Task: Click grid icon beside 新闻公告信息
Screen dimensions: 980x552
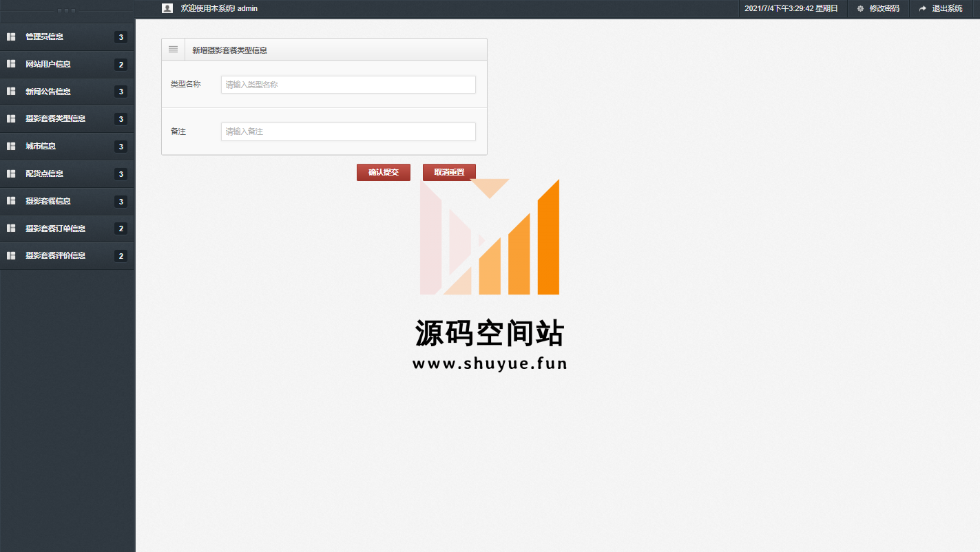Action: pyautogui.click(x=11, y=91)
